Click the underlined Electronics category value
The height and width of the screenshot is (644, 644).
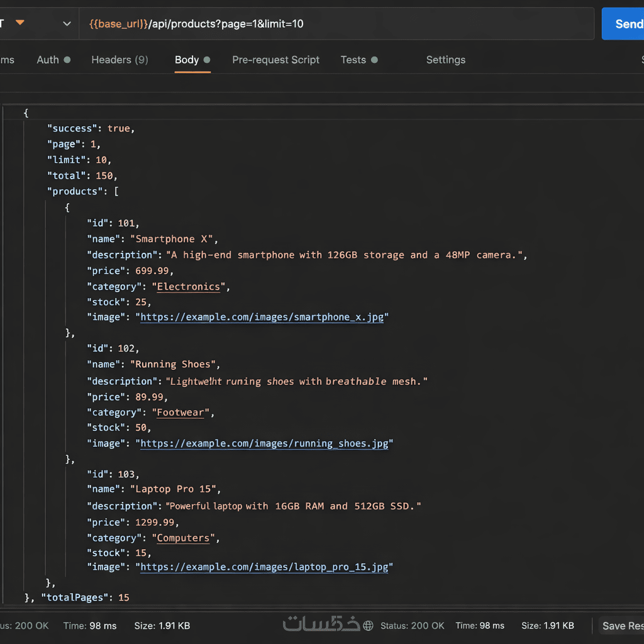(x=189, y=287)
